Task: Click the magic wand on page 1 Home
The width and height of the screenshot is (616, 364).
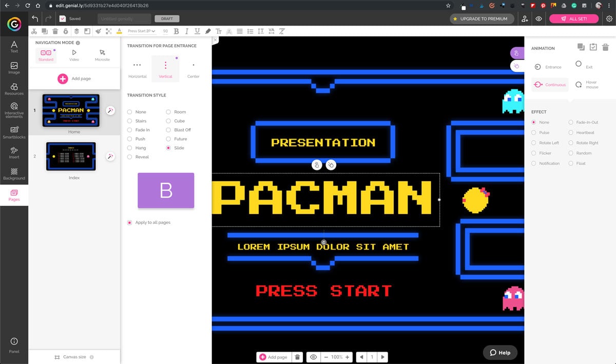Action: coord(110,110)
